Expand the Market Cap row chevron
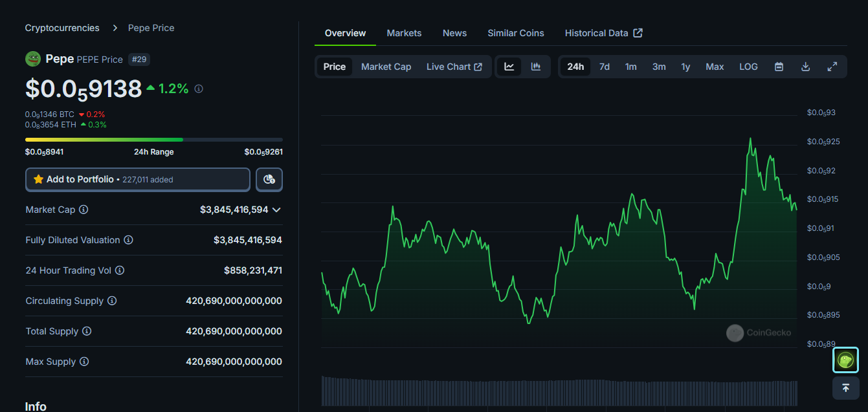This screenshot has width=868, height=412. 276,210
